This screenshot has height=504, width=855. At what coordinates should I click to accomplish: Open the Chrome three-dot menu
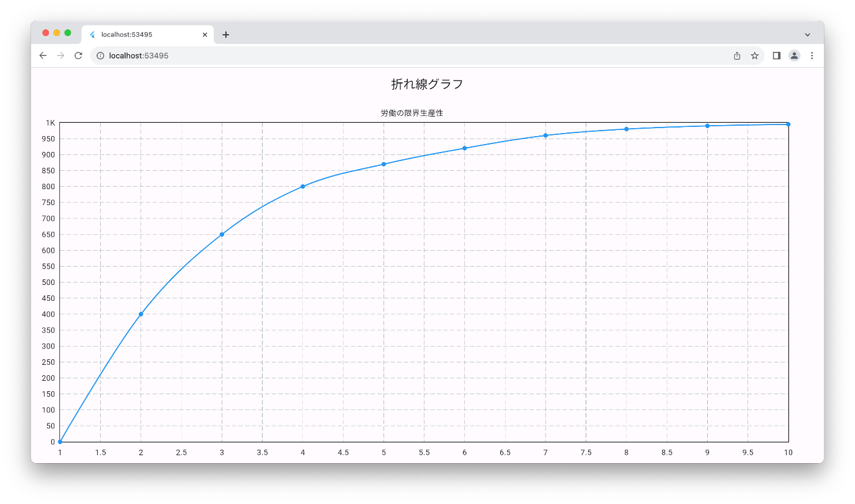[x=812, y=56]
